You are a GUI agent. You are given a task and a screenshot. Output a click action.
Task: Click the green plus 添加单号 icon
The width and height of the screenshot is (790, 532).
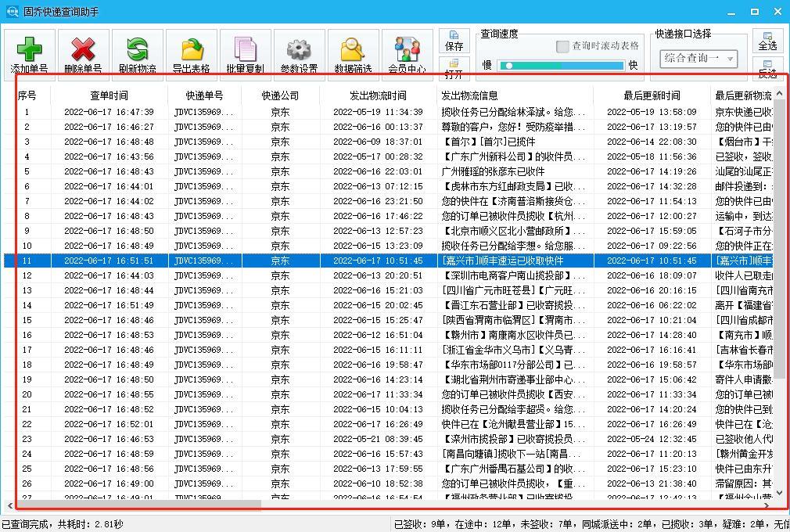pos(29,50)
